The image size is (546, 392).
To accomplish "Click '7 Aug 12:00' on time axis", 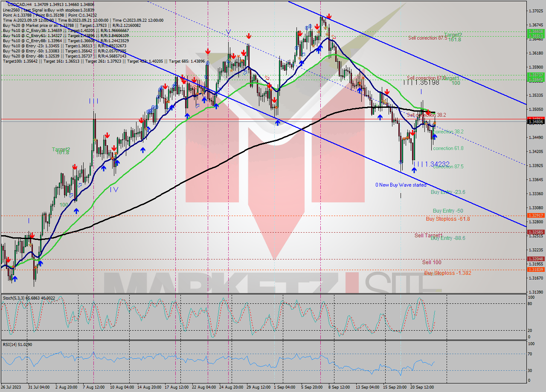I will [x=94, y=387].
